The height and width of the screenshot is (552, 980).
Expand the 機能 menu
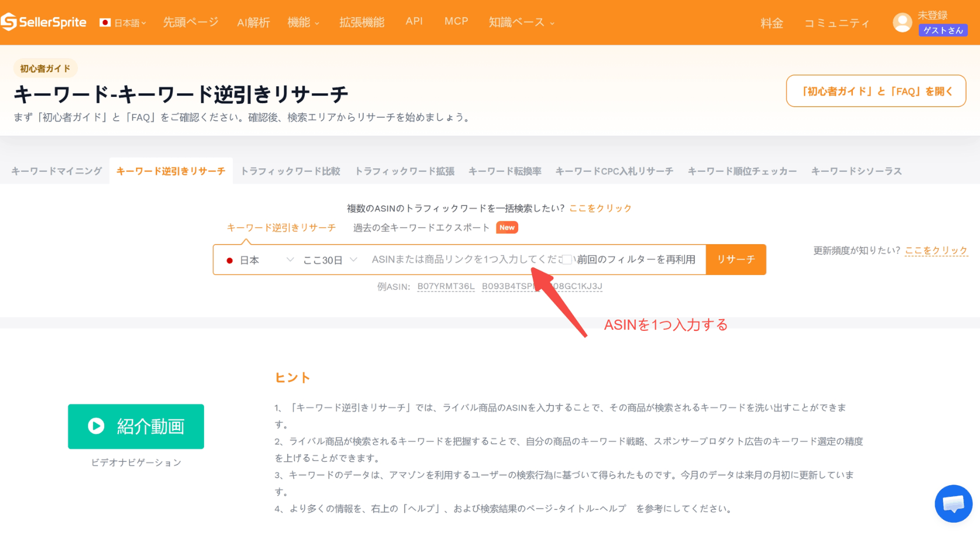303,22
